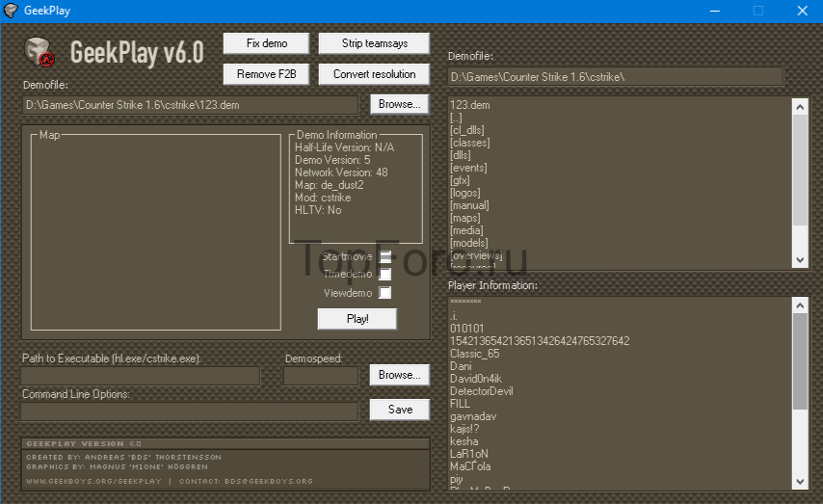This screenshot has height=504, width=823.
Task: Click the Demospeed input field
Action: tap(321, 376)
